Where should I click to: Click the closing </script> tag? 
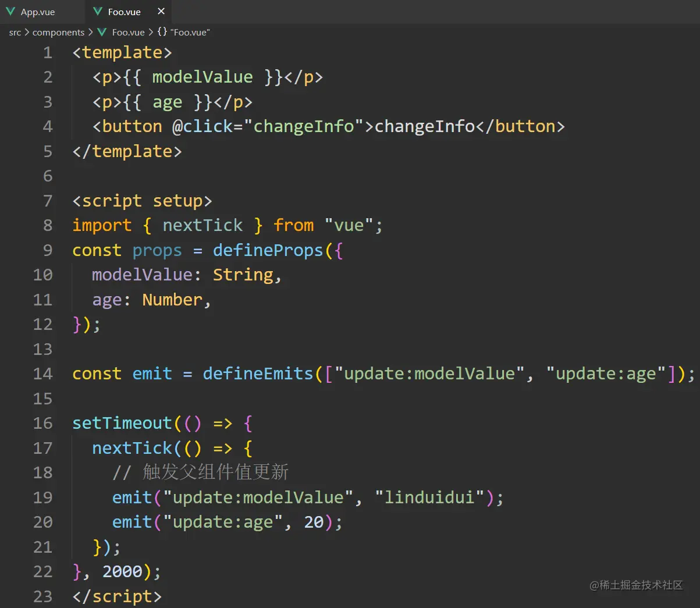[117, 597]
